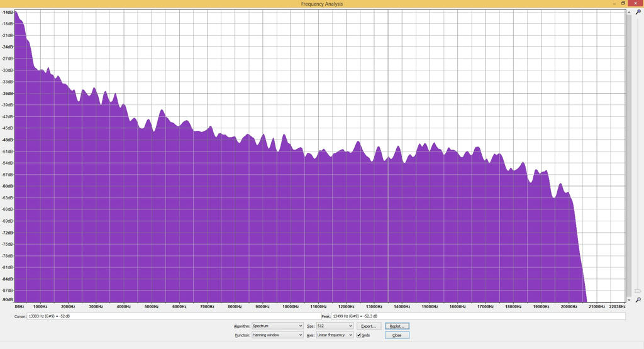Screen dimensions: 644x349
Task: Click the zoom-in magnifier icon
Action: [638, 13]
